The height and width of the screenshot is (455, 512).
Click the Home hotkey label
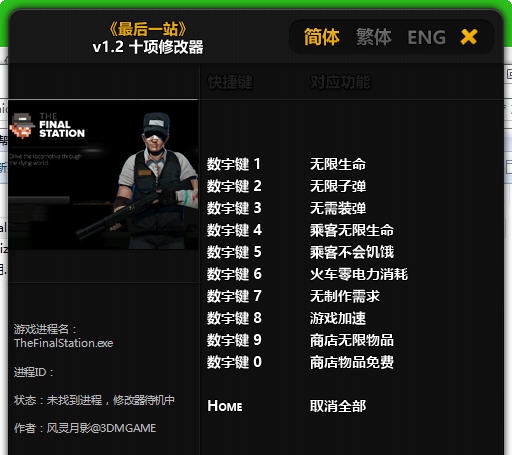tap(225, 406)
